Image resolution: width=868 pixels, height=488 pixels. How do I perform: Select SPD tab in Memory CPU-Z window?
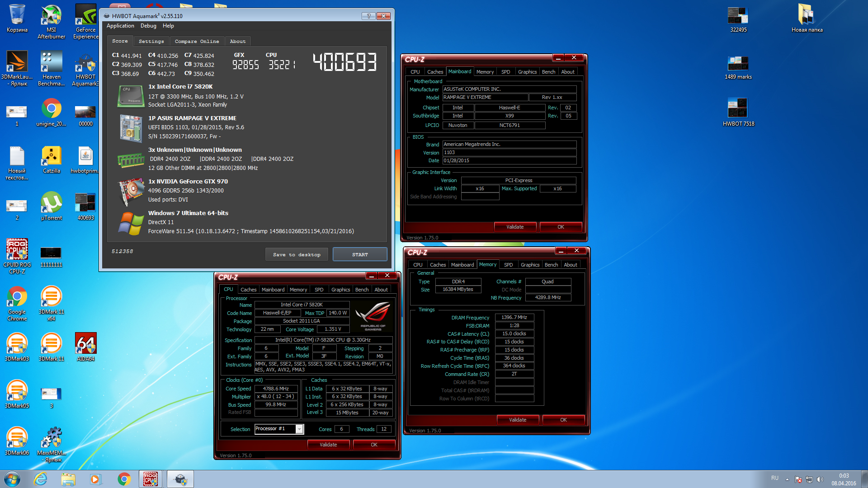508,265
